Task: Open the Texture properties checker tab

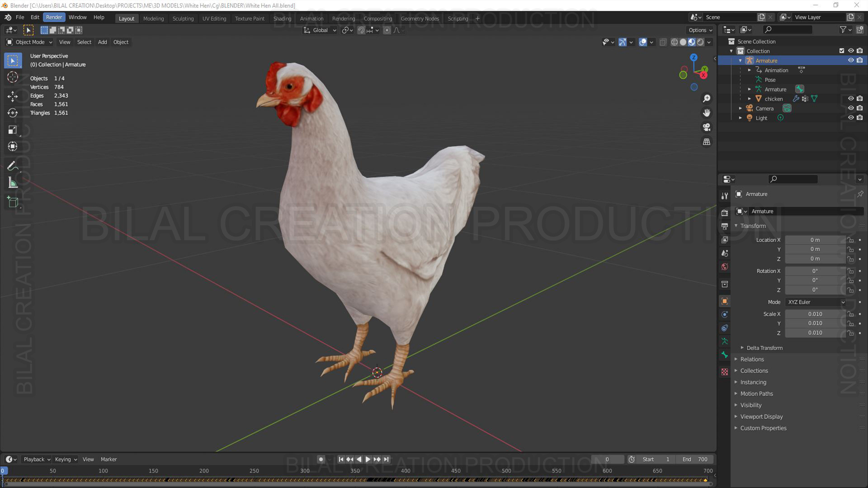Action: point(724,372)
